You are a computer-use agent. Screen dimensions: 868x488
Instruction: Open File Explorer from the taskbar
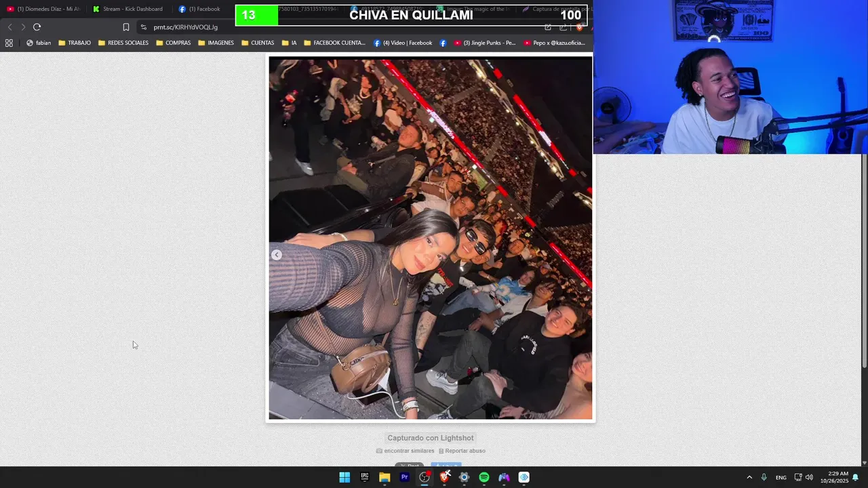point(384,477)
